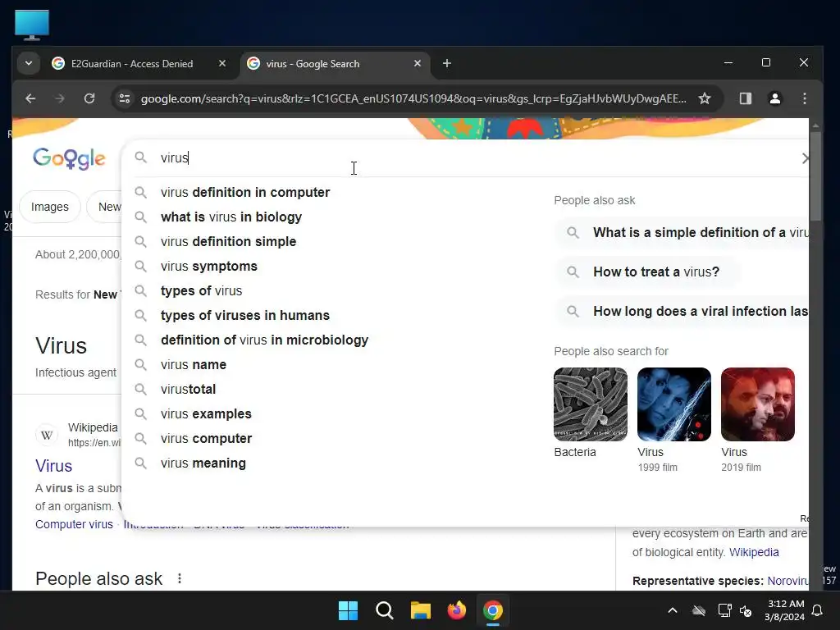Image resolution: width=840 pixels, height=630 pixels.
Task: Open a new tab with plus button
Action: (447, 63)
